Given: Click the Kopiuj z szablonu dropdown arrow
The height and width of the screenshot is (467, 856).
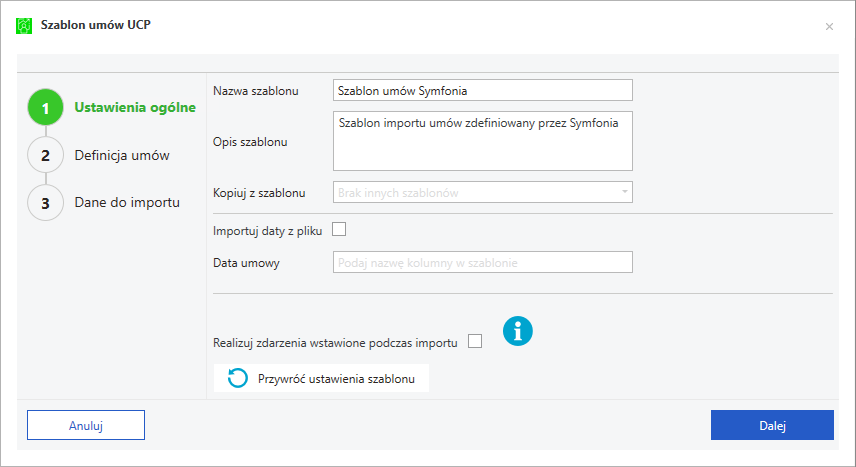Looking at the screenshot, I should pyautogui.click(x=624, y=191).
